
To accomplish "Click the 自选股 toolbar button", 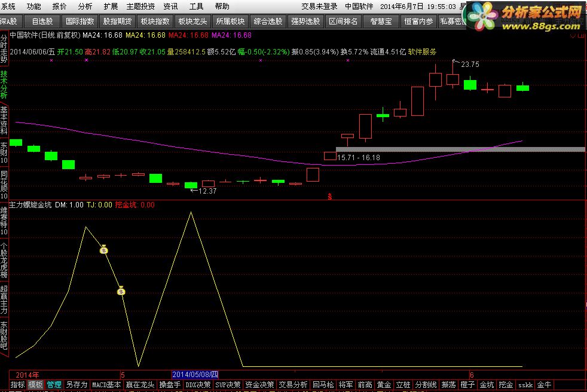I will pyautogui.click(x=42, y=22).
